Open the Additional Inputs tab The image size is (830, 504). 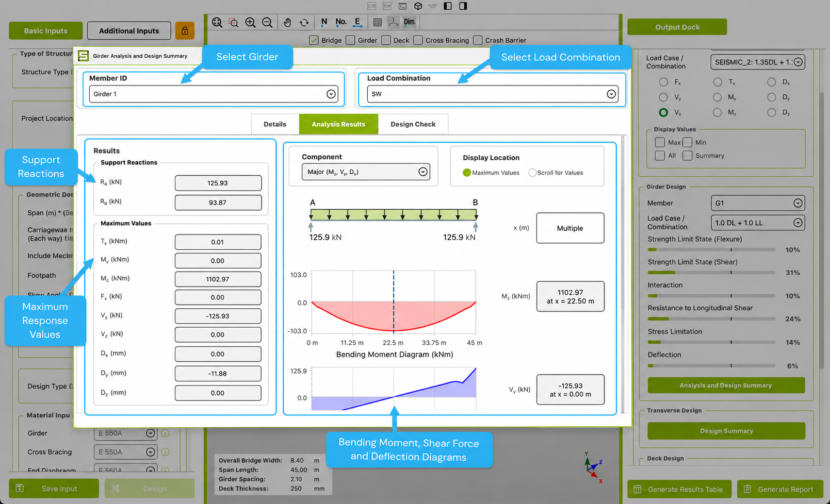coord(129,31)
